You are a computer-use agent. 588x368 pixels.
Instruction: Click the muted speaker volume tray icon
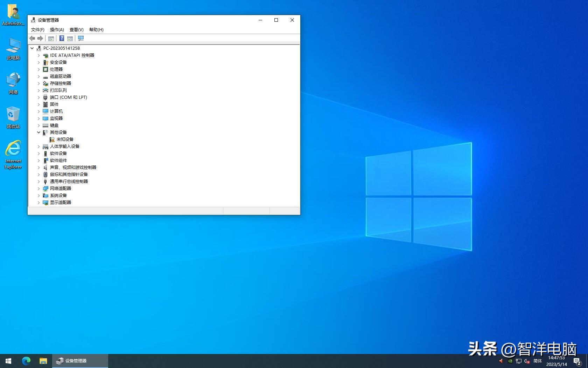point(527,361)
